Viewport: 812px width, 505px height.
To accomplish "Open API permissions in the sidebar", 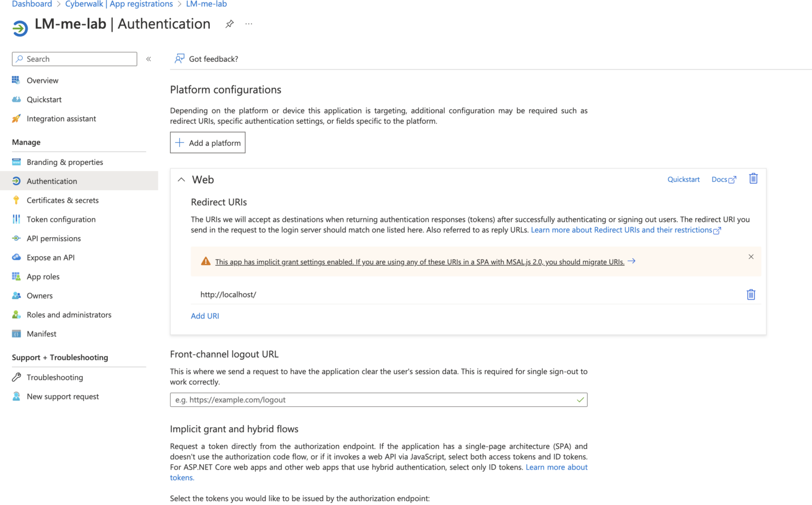I will [x=53, y=238].
